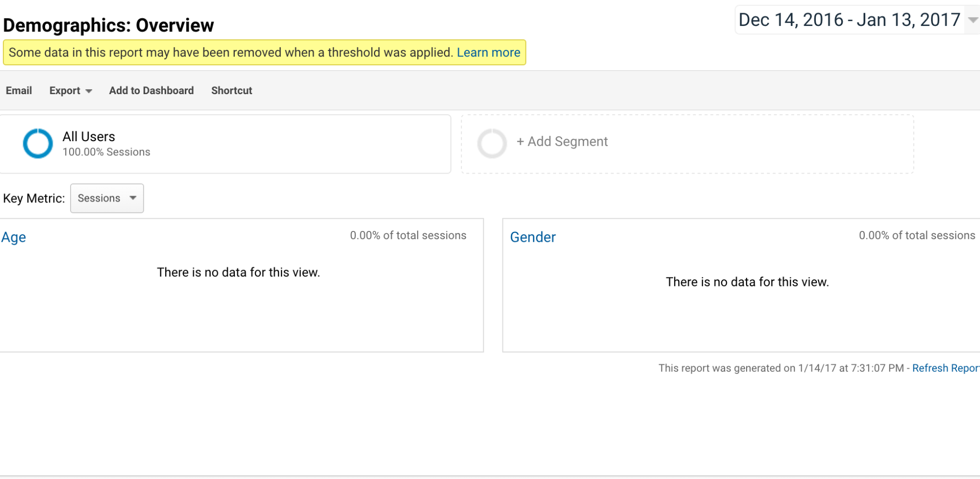Open the Gender report link
Image resolution: width=980 pixels, height=479 pixels.
532,237
